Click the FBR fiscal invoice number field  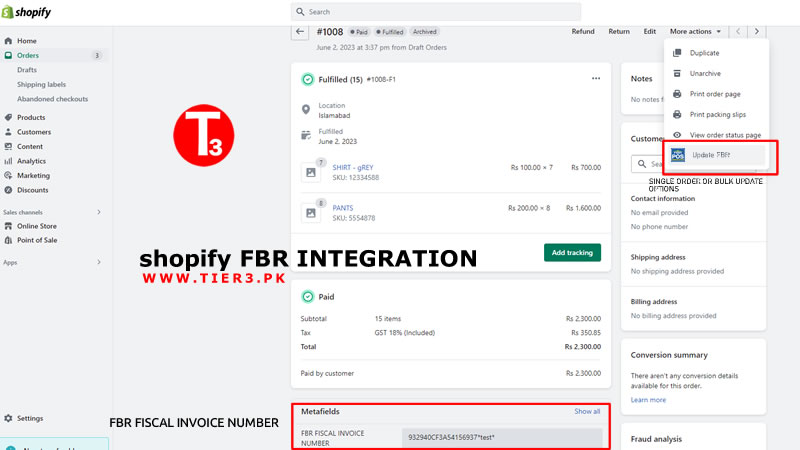click(502, 438)
